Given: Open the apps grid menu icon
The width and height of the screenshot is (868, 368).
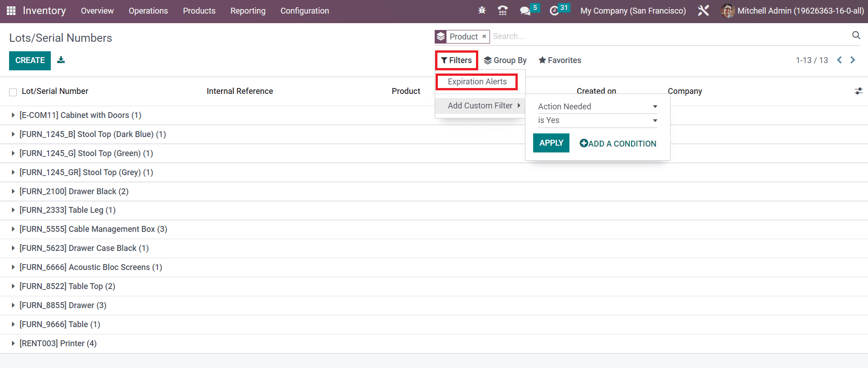Looking at the screenshot, I should (11, 10).
